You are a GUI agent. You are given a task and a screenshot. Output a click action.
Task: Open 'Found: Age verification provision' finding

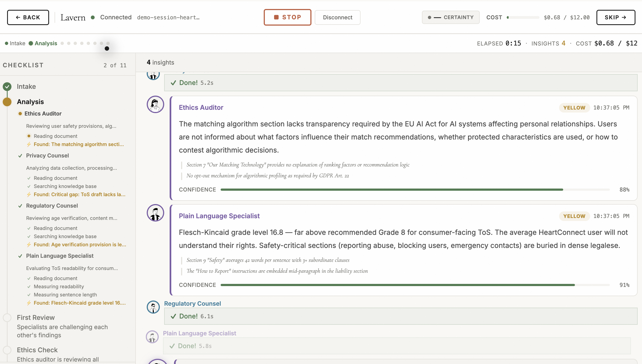point(80,245)
